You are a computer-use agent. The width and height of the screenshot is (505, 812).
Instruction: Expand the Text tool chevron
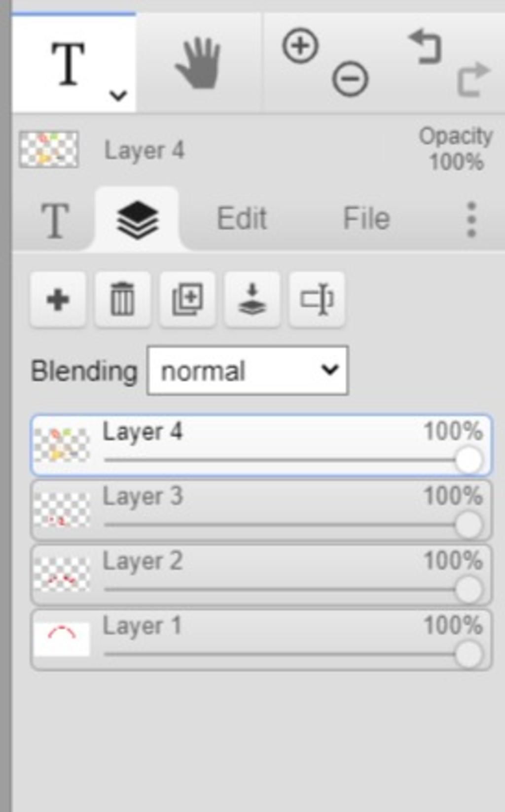click(x=118, y=95)
